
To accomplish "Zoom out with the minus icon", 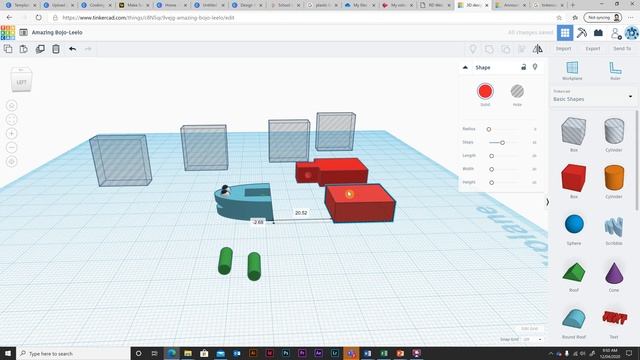I will [12, 147].
